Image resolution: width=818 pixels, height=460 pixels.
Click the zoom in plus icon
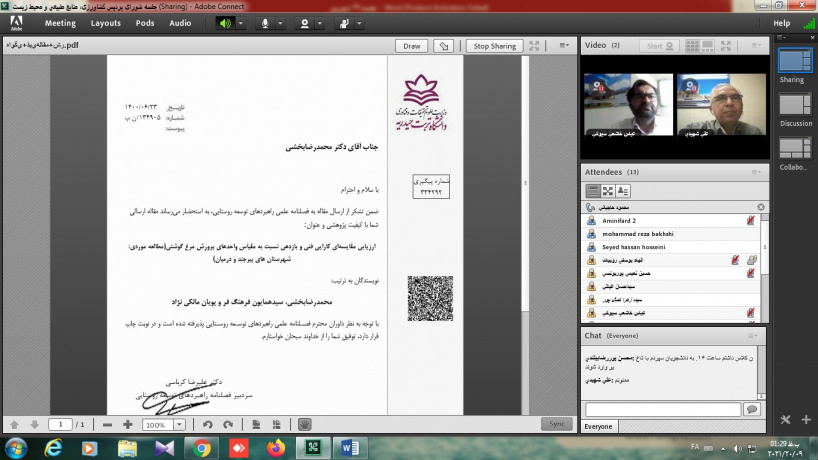click(128, 424)
